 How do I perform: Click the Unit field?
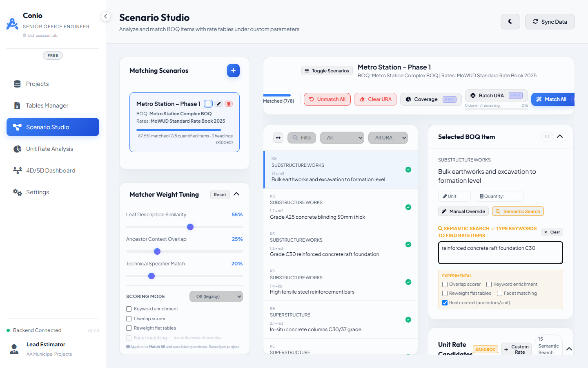click(x=454, y=196)
